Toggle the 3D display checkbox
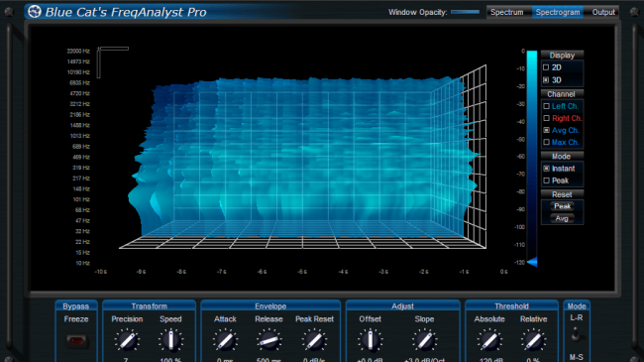 pyautogui.click(x=546, y=80)
